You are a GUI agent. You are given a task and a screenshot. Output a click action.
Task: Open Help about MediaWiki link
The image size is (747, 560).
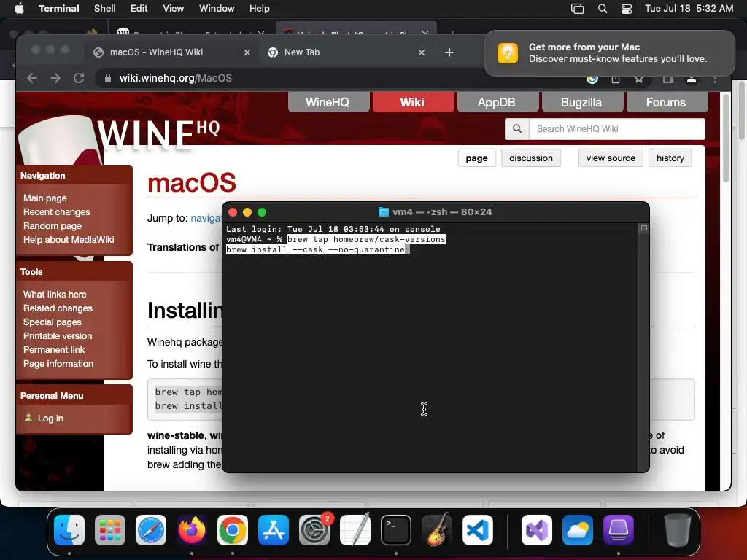point(69,239)
